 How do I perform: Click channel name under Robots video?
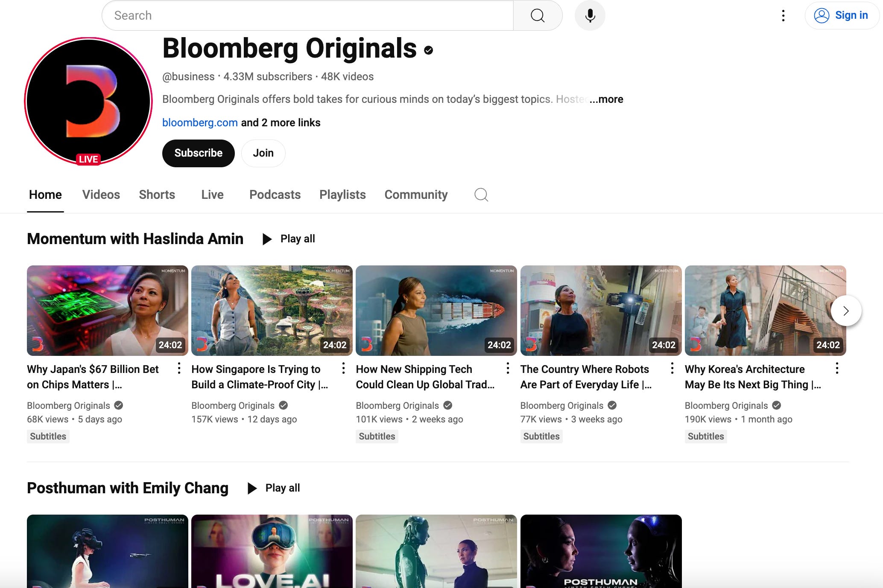coord(561,406)
